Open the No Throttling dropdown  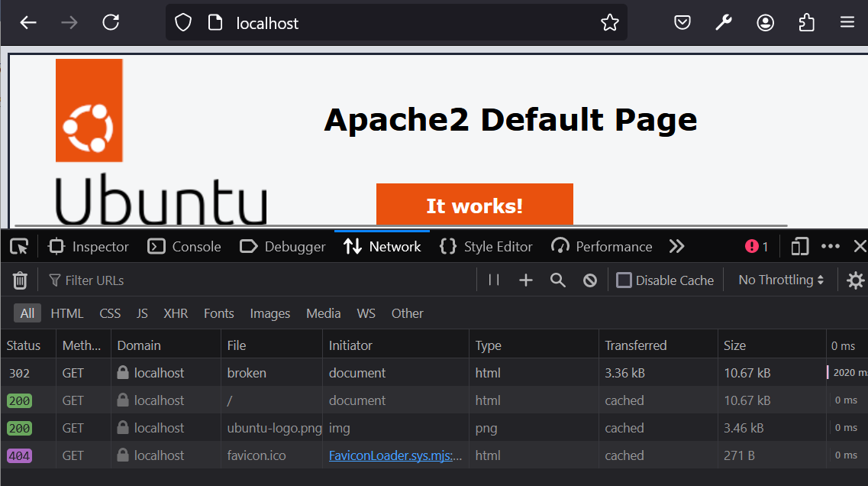(x=779, y=280)
